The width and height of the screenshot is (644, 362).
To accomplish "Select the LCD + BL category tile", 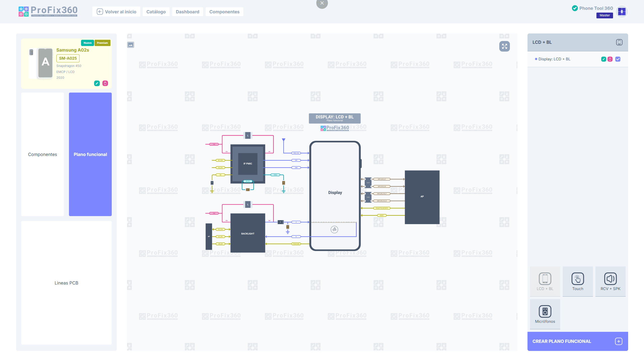I will point(545,281).
